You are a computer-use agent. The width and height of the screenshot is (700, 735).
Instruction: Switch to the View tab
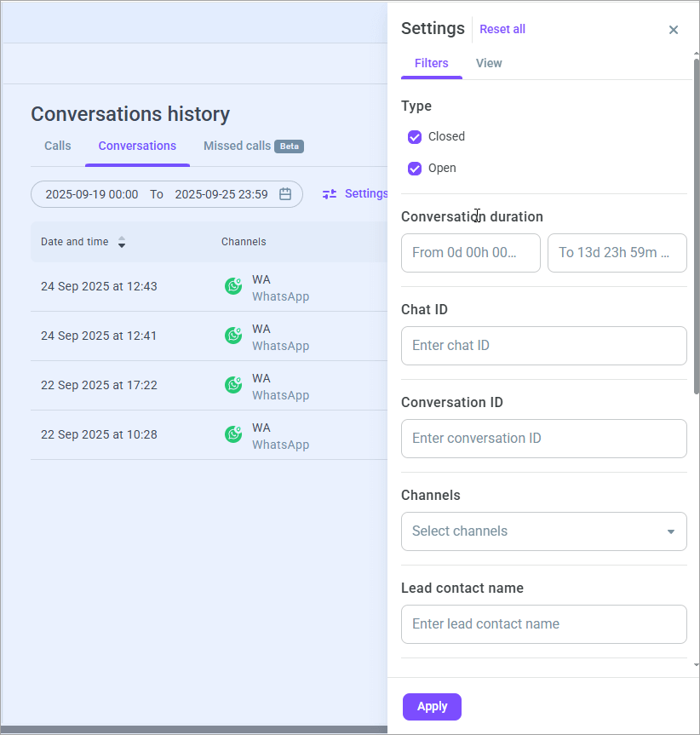[x=489, y=63]
